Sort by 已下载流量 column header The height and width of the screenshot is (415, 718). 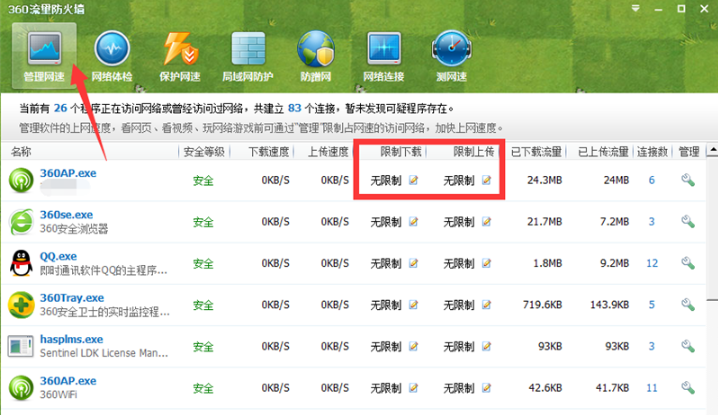(537, 152)
